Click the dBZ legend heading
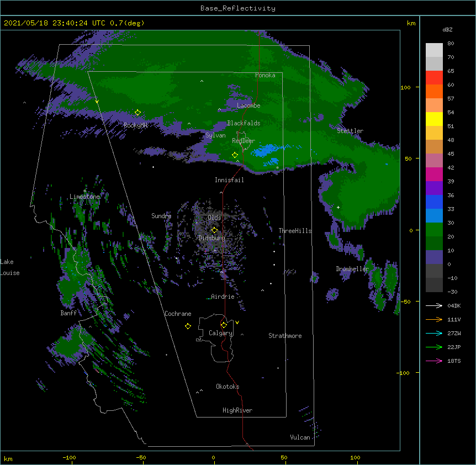The height and width of the screenshot is (465, 476). 447,30
